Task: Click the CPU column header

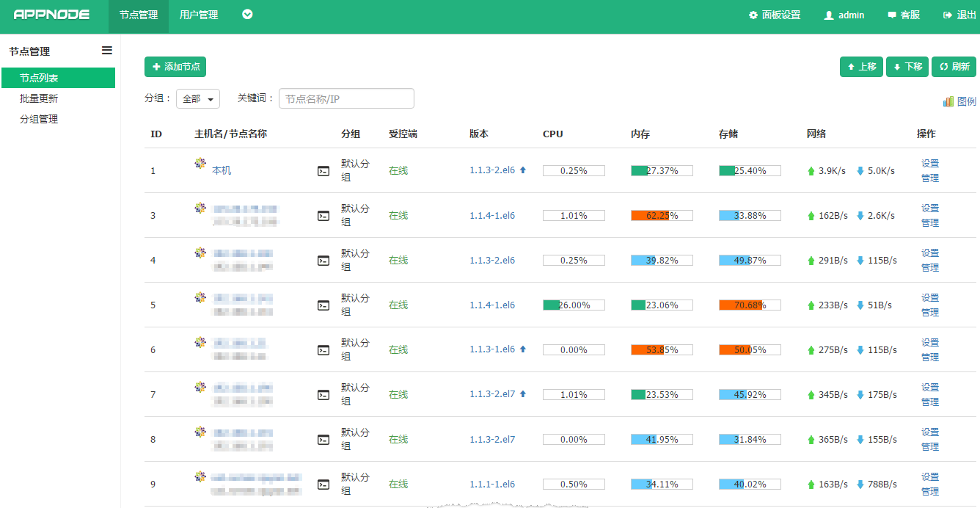Action: [x=553, y=134]
